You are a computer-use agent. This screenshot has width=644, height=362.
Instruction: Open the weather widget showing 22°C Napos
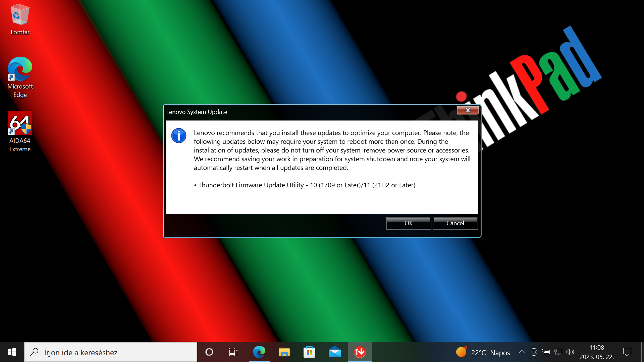click(483, 352)
